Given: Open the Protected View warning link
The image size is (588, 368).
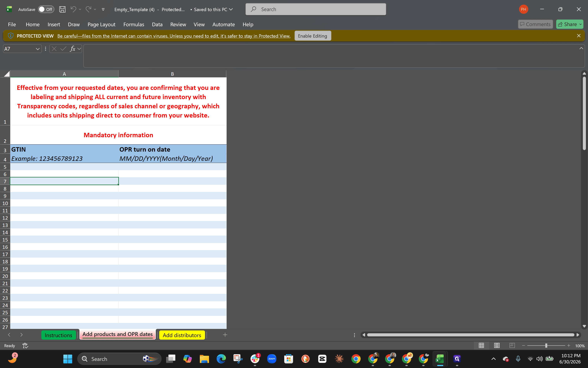Looking at the screenshot, I should pyautogui.click(x=174, y=36).
